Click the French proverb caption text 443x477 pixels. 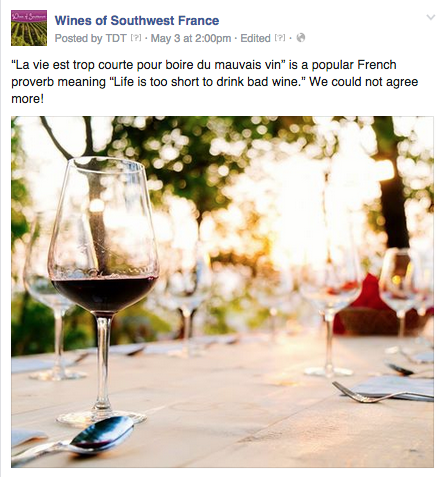point(215,82)
